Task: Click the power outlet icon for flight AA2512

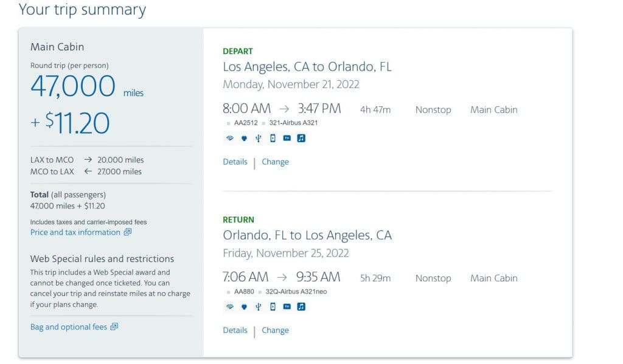Action: [244, 138]
